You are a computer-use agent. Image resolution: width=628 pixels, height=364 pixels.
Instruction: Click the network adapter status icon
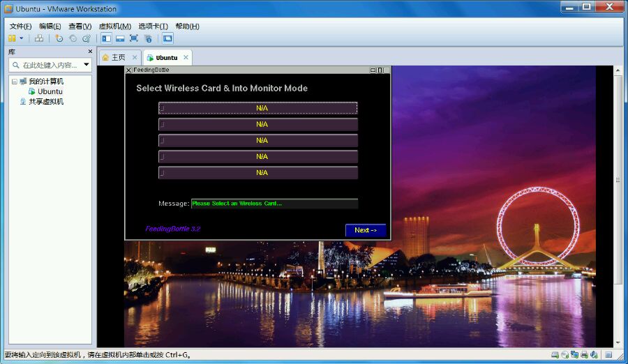click(575, 355)
